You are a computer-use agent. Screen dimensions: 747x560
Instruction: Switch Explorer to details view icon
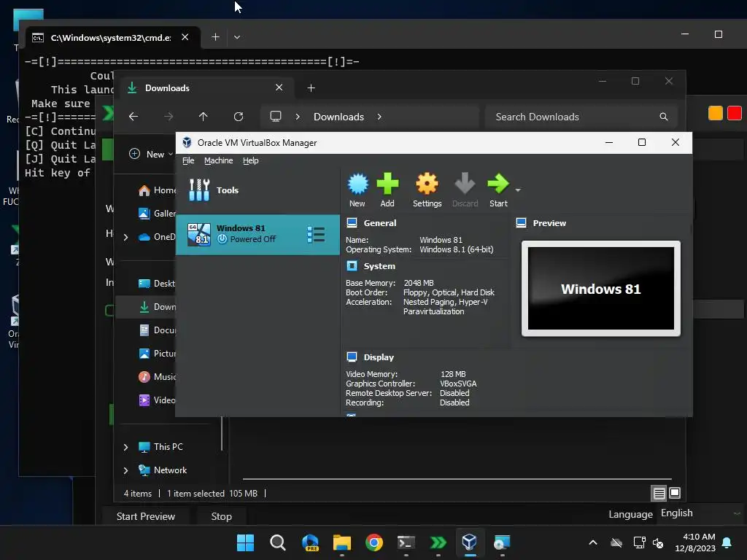click(659, 494)
